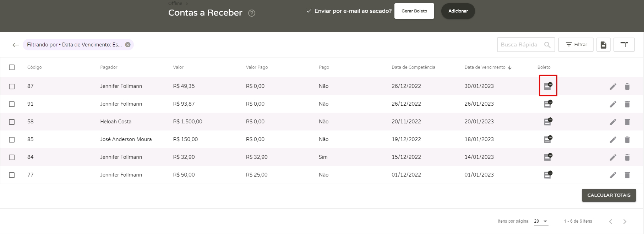Image resolution: width=644 pixels, height=234 pixels.
Task: Check the row for code 84
Action: (x=12, y=157)
